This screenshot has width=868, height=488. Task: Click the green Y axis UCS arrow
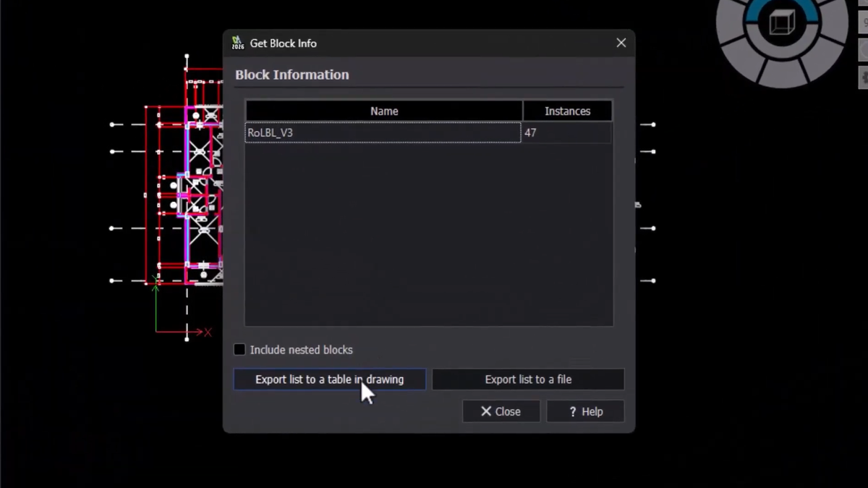pos(156,290)
